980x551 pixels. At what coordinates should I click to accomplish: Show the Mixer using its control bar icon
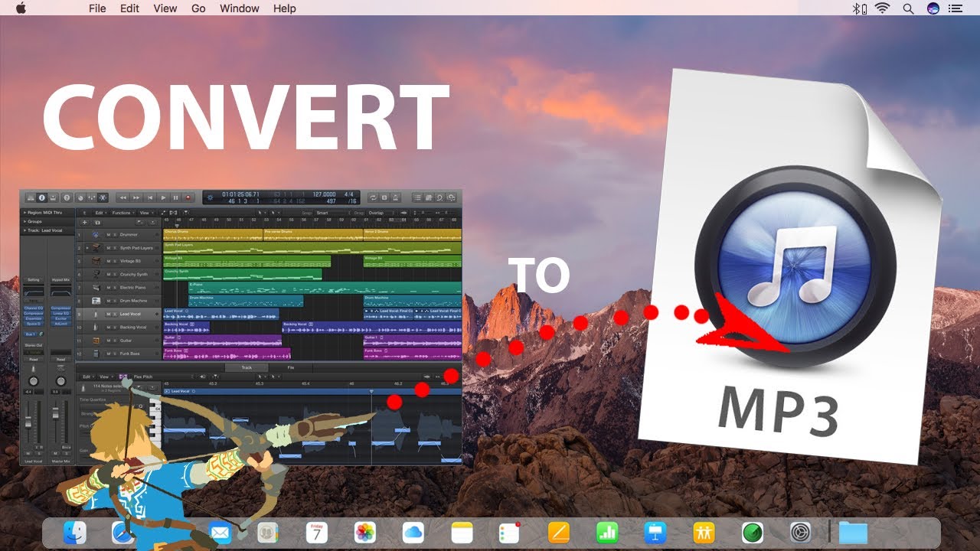(x=92, y=198)
